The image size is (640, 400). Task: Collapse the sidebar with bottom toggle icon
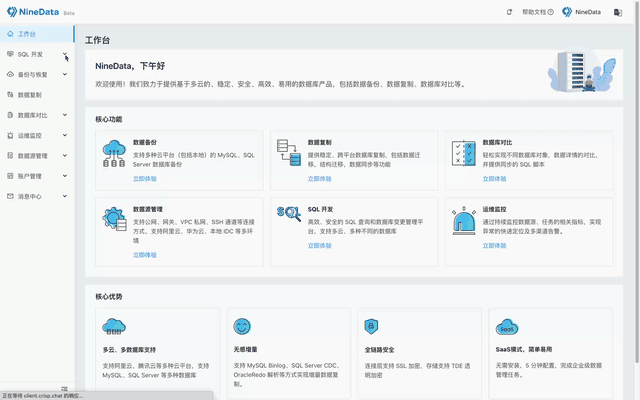click(64, 389)
